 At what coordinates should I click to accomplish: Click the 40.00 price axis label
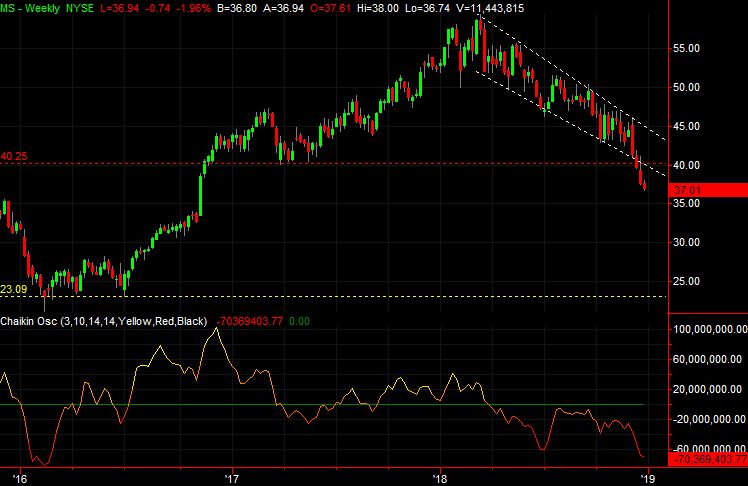point(686,165)
